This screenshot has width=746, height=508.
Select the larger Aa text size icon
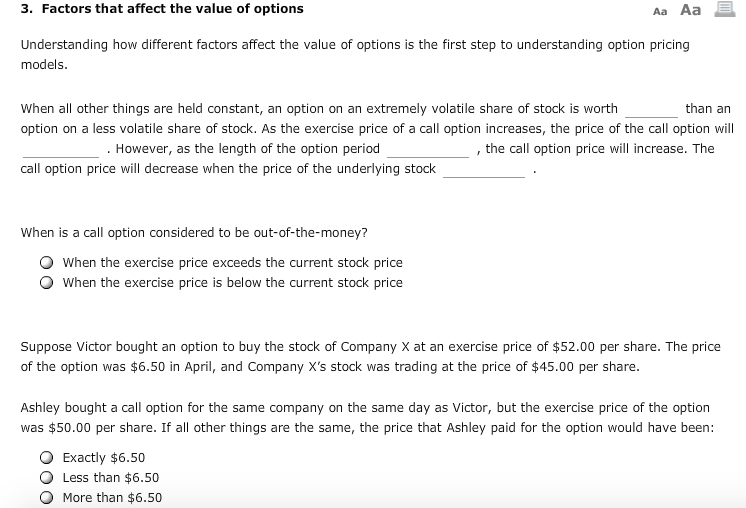690,10
